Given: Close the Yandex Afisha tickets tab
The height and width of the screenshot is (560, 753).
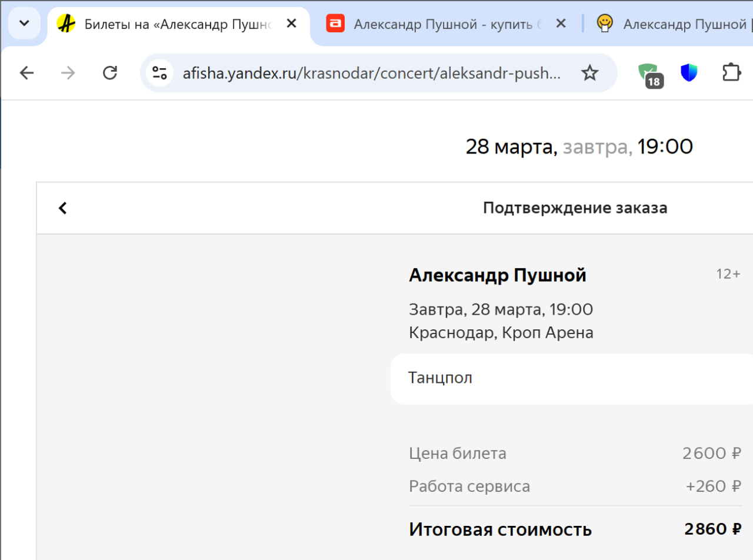Looking at the screenshot, I should (x=291, y=24).
